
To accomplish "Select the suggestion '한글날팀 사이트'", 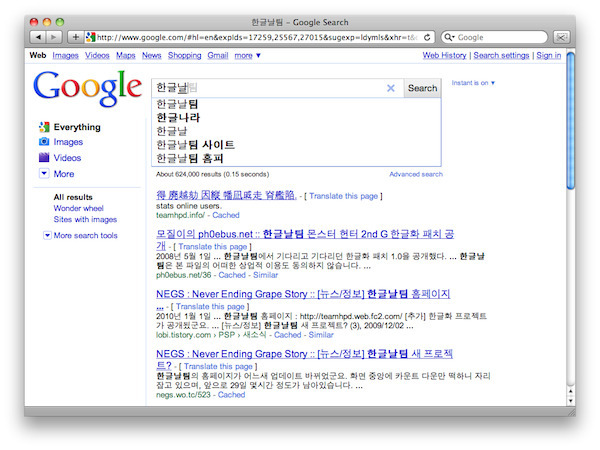I will point(296,145).
